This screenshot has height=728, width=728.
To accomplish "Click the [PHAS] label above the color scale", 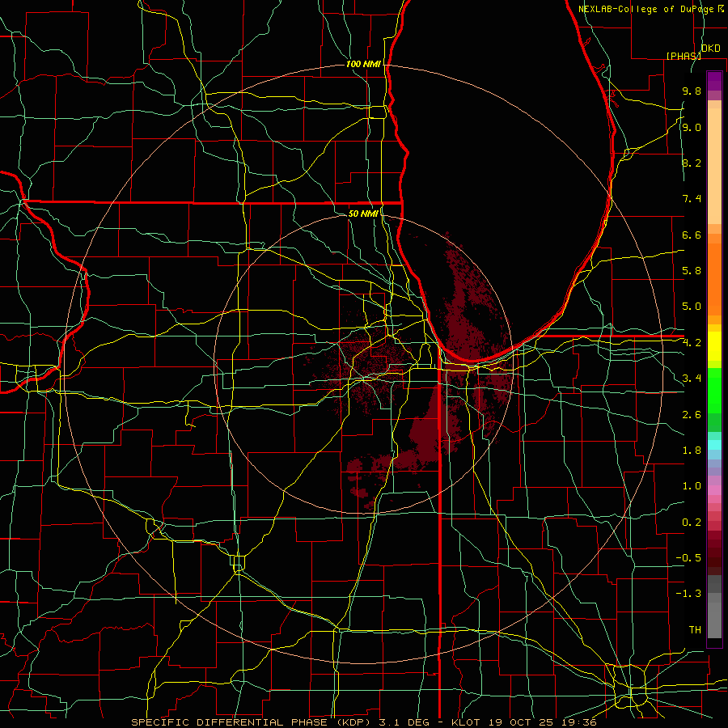I will click(684, 56).
